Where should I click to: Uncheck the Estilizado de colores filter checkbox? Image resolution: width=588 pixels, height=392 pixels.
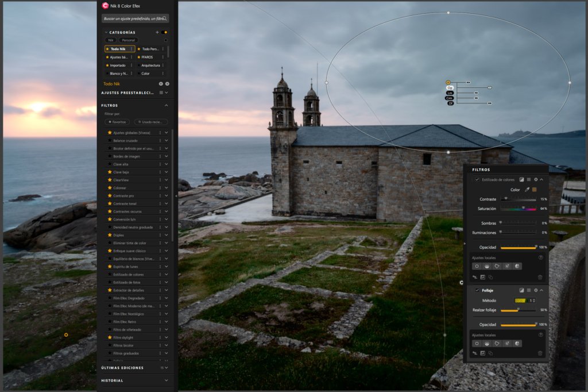point(477,179)
